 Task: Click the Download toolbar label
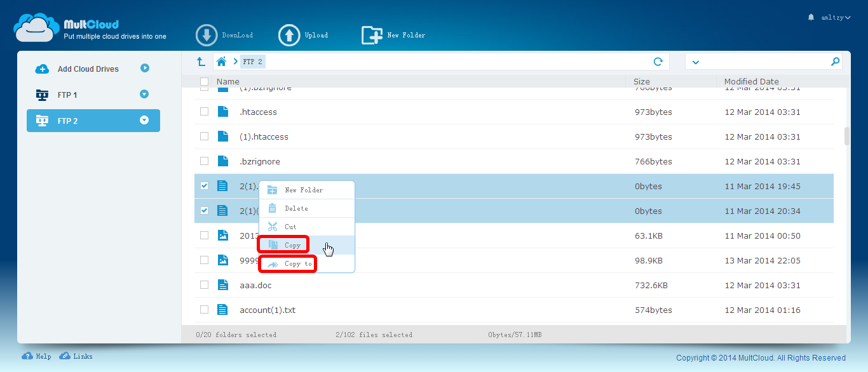(238, 36)
